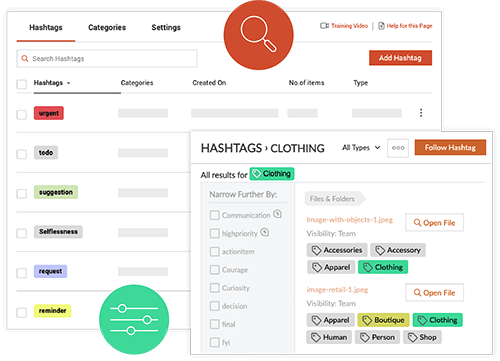Click clock icon next to Communication filter

click(x=277, y=214)
